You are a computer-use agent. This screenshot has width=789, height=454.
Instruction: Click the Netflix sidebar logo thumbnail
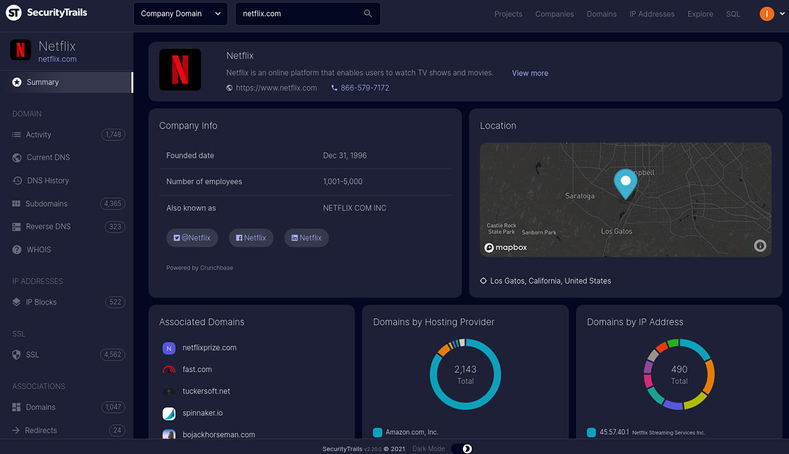point(21,50)
